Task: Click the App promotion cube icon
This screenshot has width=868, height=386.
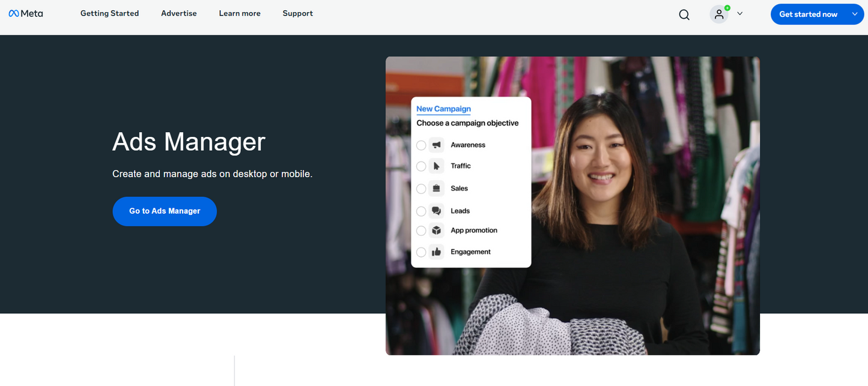Action: (x=436, y=231)
